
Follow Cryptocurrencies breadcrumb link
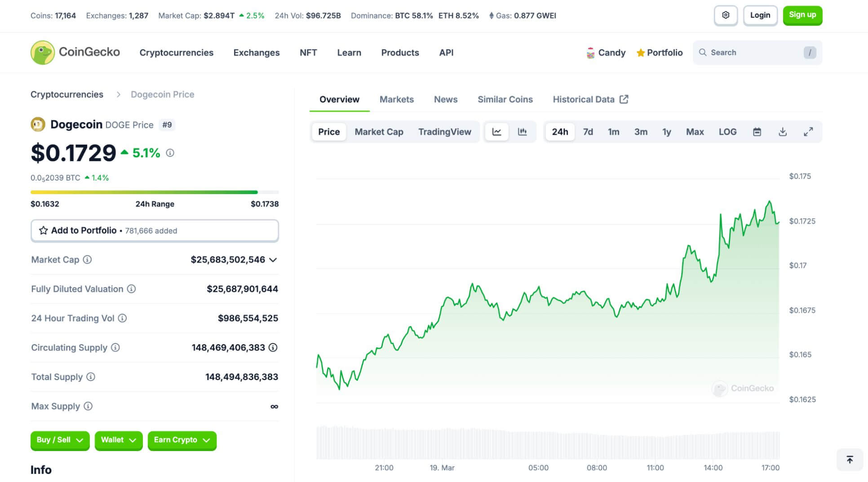click(67, 94)
